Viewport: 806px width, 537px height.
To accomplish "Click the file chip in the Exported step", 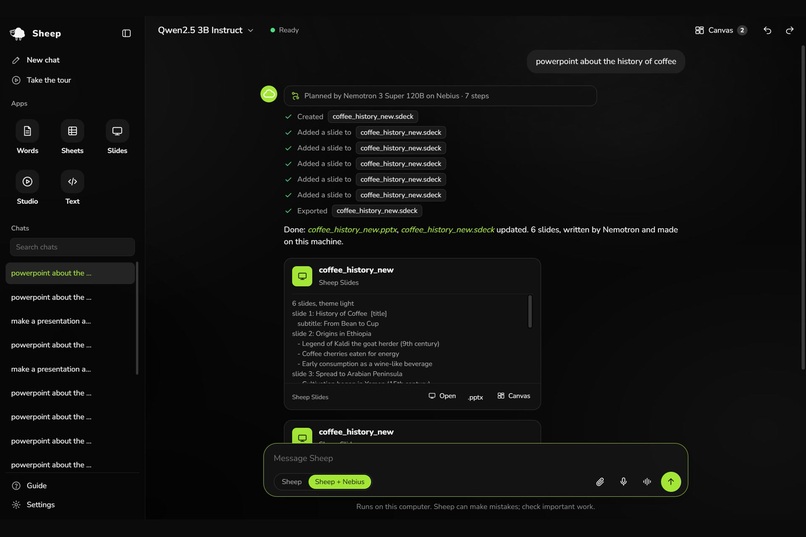I will pos(377,211).
